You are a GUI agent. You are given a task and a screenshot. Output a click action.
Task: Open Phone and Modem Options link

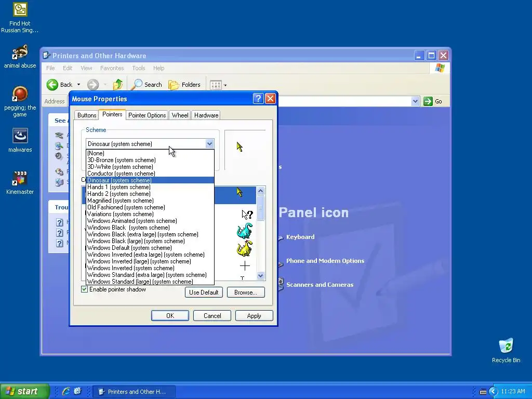pyautogui.click(x=325, y=261)
